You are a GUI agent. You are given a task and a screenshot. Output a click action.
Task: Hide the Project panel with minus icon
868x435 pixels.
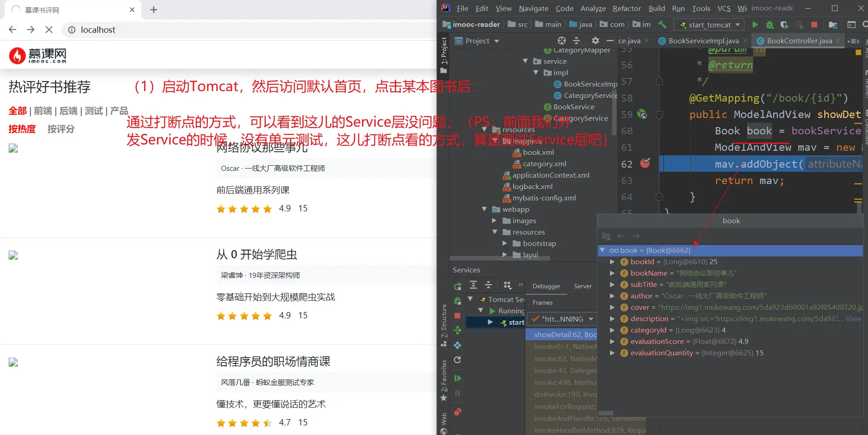tap(610, 41)
